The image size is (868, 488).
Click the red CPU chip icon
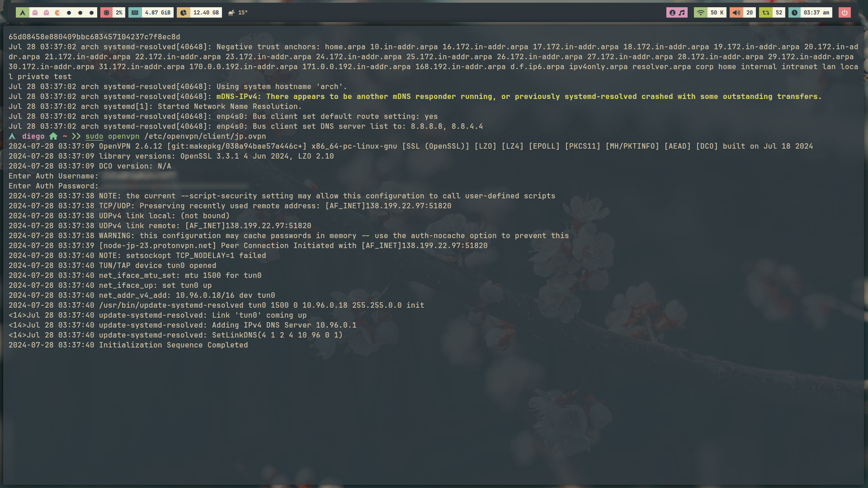(106, 13)
